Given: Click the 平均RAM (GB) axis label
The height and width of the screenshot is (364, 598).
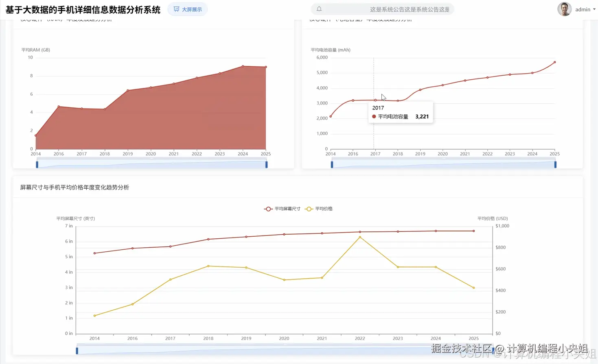Looking at the screenshot, I should click(36, 50).
